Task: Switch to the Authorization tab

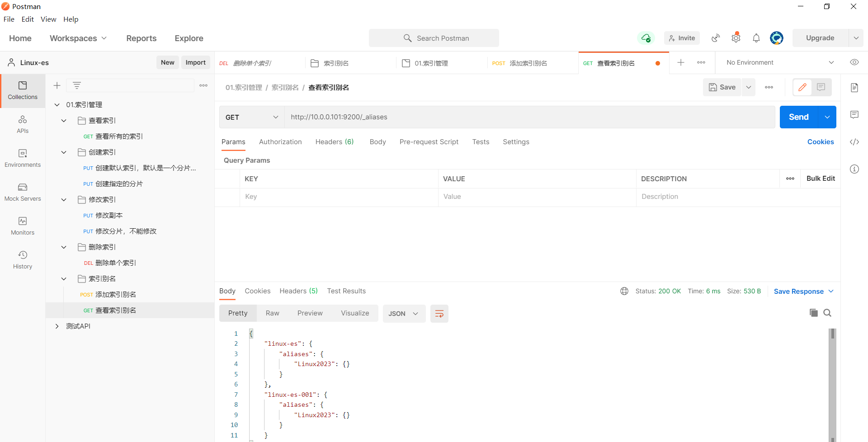Action: tap(280, 142)
